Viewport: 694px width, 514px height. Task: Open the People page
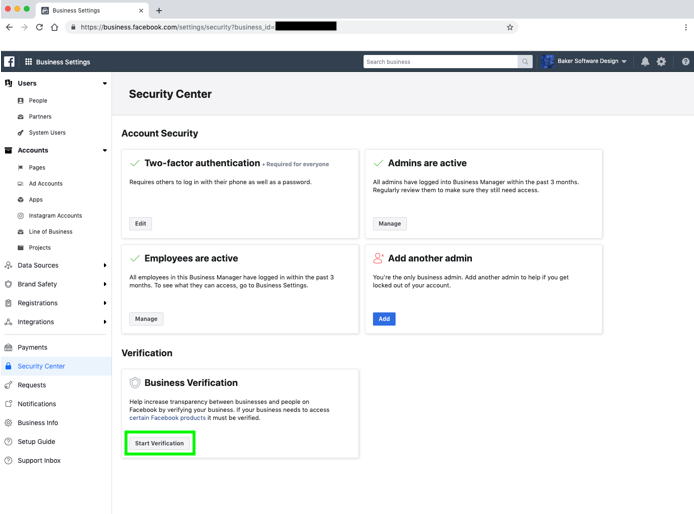(x=38, y=100)
